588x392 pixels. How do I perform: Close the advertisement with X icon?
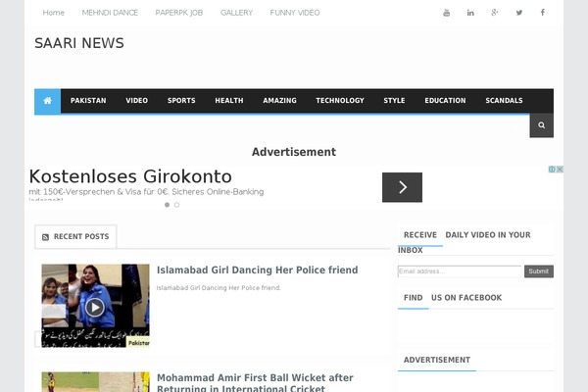tap(560, 170)
